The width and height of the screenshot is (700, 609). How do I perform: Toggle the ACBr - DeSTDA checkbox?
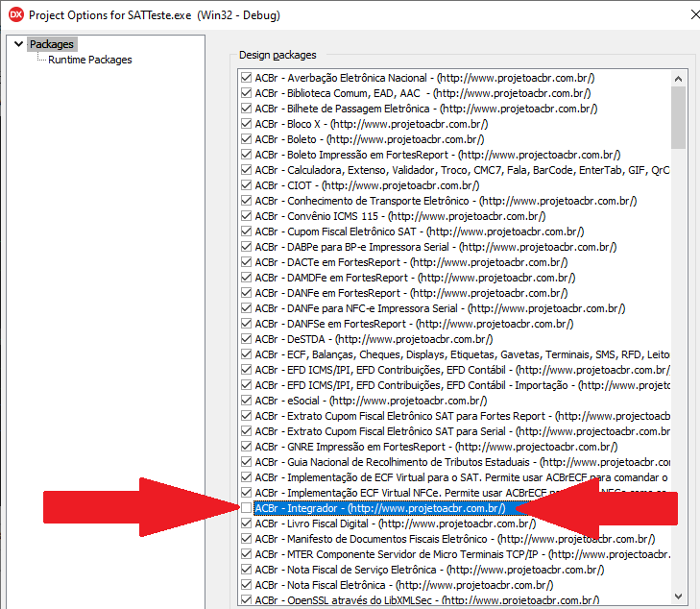click(x=246, y=339)
